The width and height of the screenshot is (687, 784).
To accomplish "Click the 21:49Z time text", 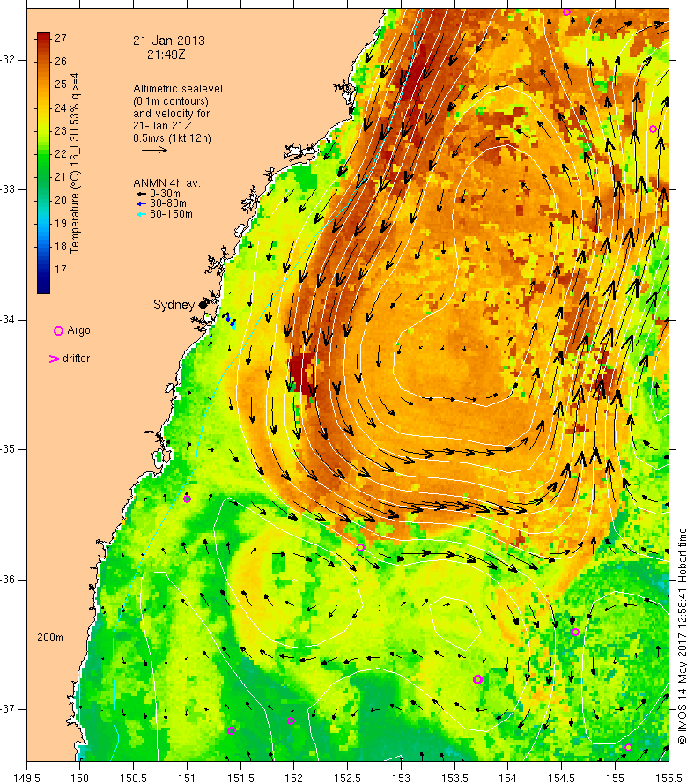I will point(166,55).
